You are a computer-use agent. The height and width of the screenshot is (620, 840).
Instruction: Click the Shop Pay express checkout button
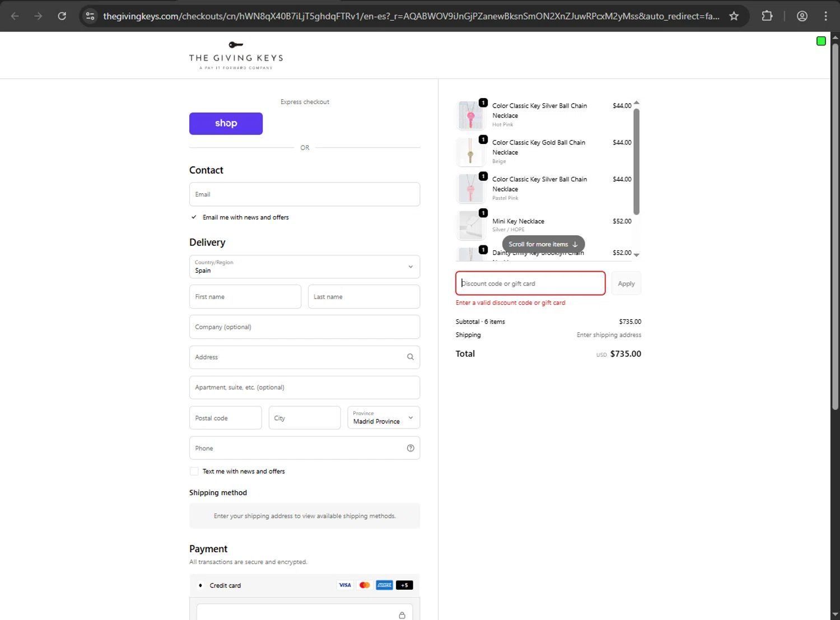(226, 124)
